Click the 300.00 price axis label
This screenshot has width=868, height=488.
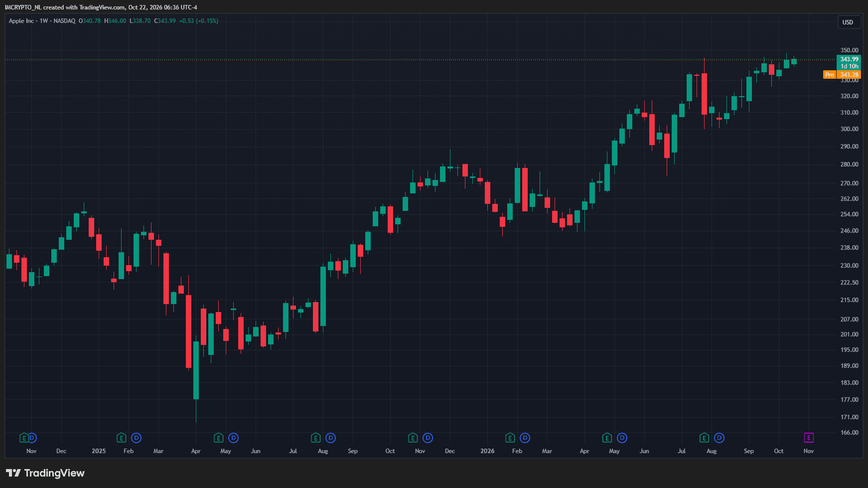850,129
